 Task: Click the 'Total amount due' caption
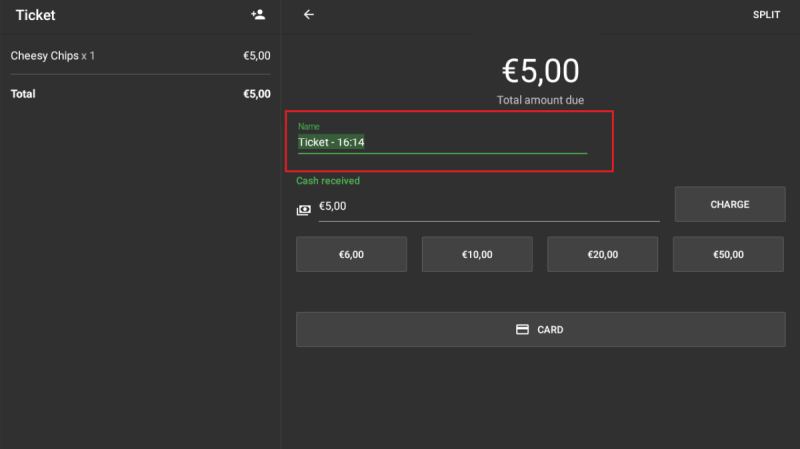[540, 100]
